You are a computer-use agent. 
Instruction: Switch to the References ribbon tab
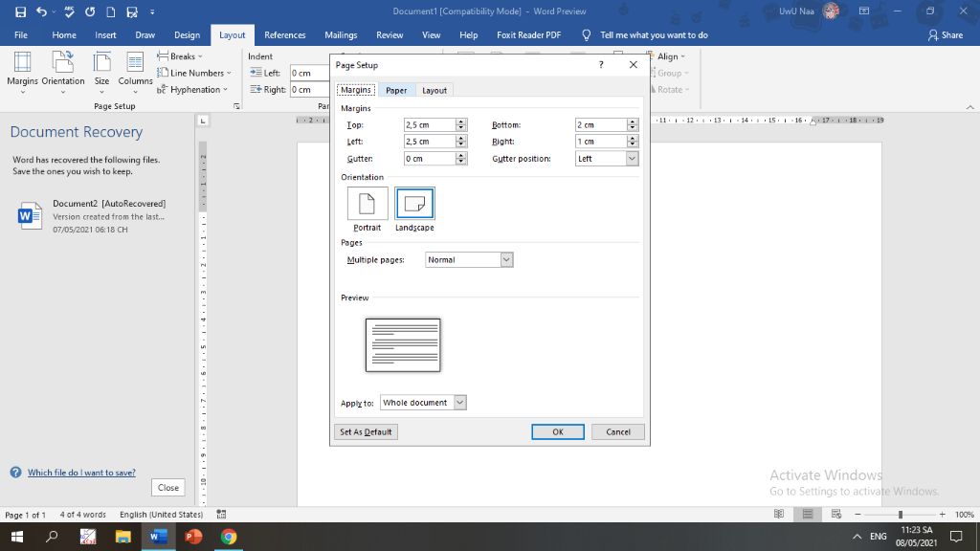284,35
